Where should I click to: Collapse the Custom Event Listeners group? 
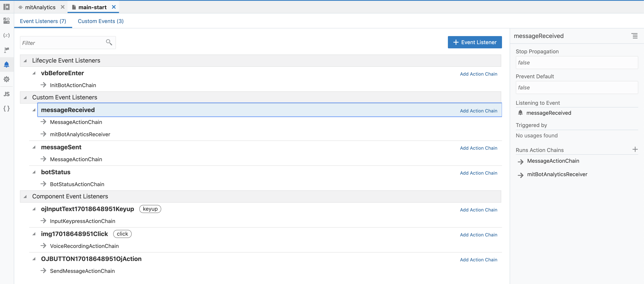25,97
